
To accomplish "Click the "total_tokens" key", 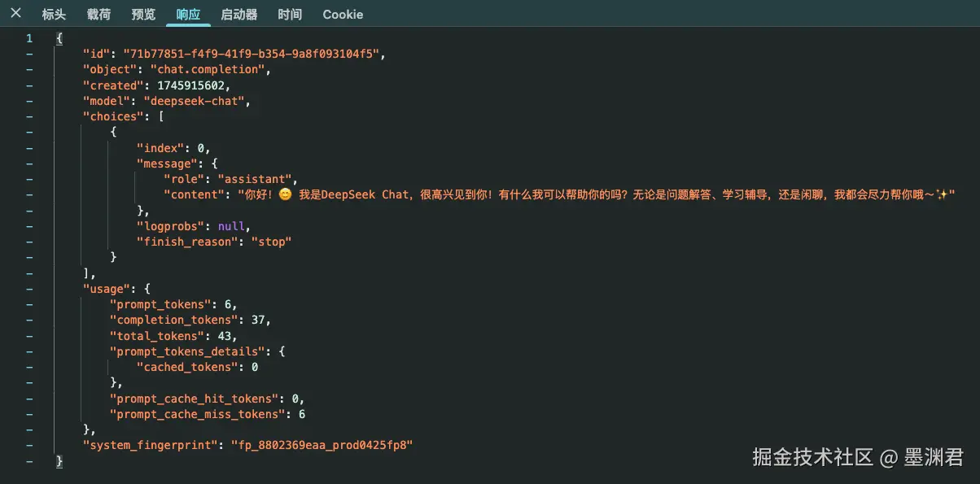I will point(158,336).
